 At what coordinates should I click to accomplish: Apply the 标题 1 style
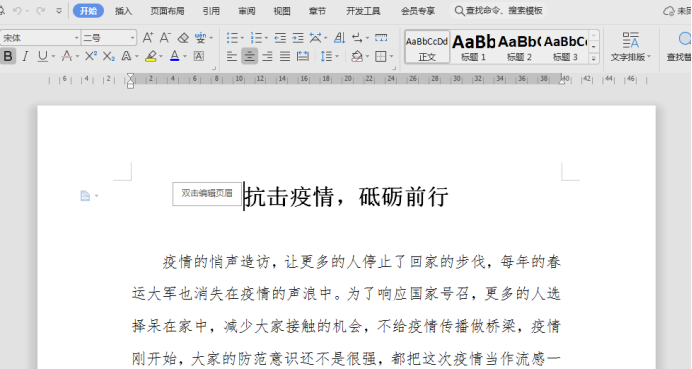pos(473,47)
